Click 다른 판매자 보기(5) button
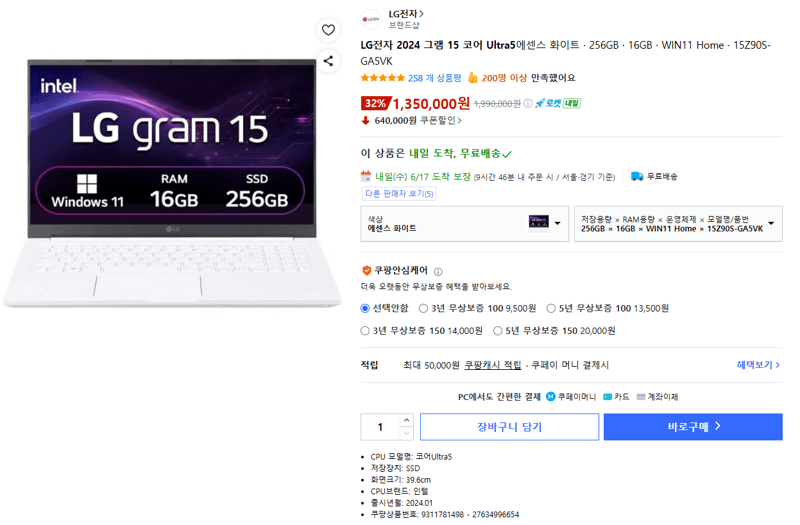The width and height of the screenshot is (800, 525). (x=399, y=194)
